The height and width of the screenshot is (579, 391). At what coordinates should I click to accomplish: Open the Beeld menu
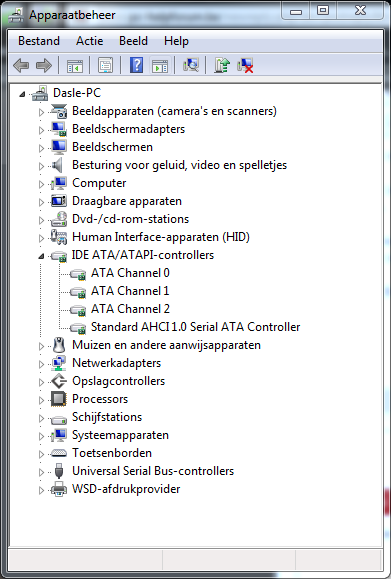coord(133,41)
